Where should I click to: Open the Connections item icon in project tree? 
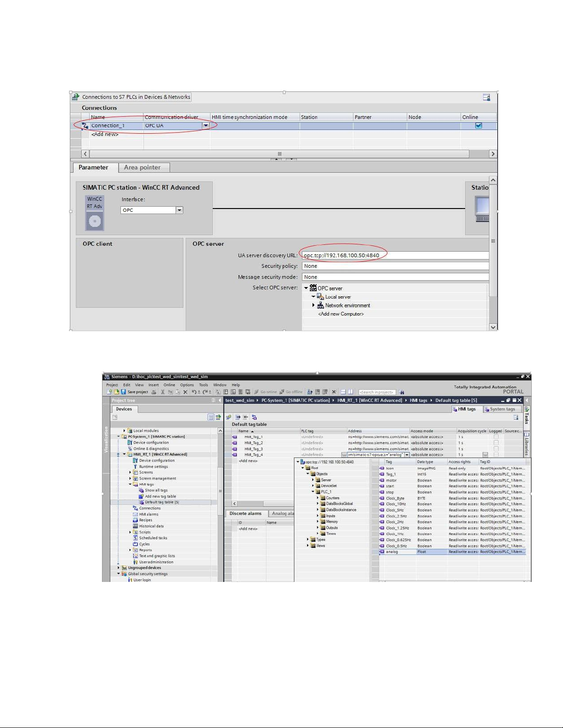(136, 508)
